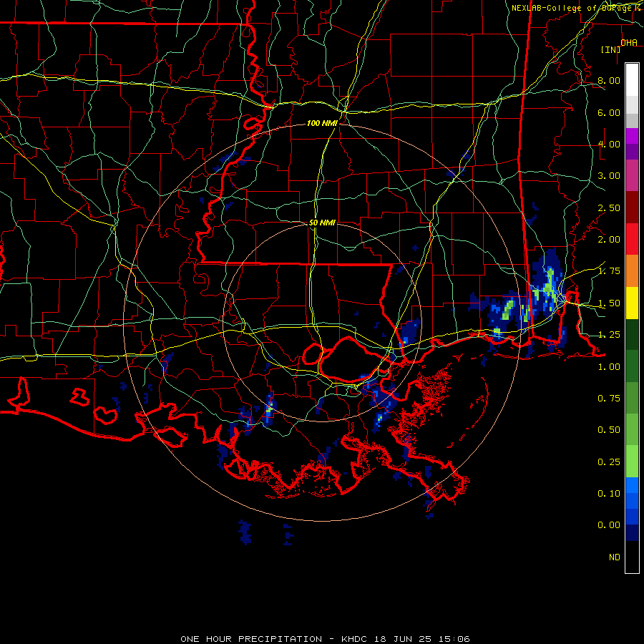Click the yellow legend swatch at 1.50
Screen dimensions: 644x644
(632, 303)
